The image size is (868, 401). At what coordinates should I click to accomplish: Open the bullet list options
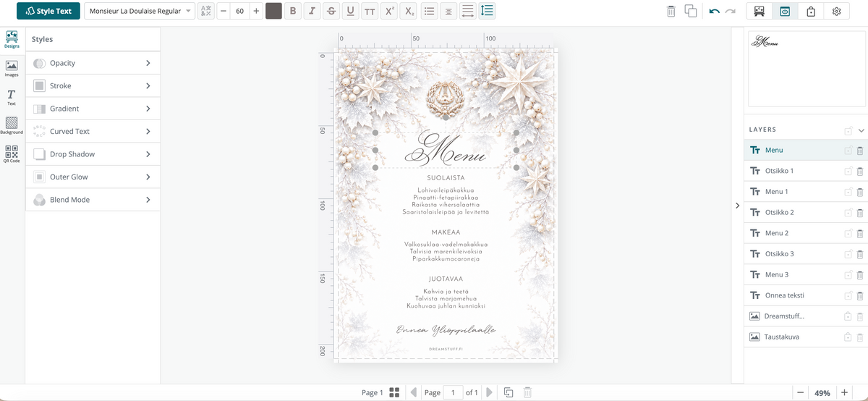(x=429, y=11)
